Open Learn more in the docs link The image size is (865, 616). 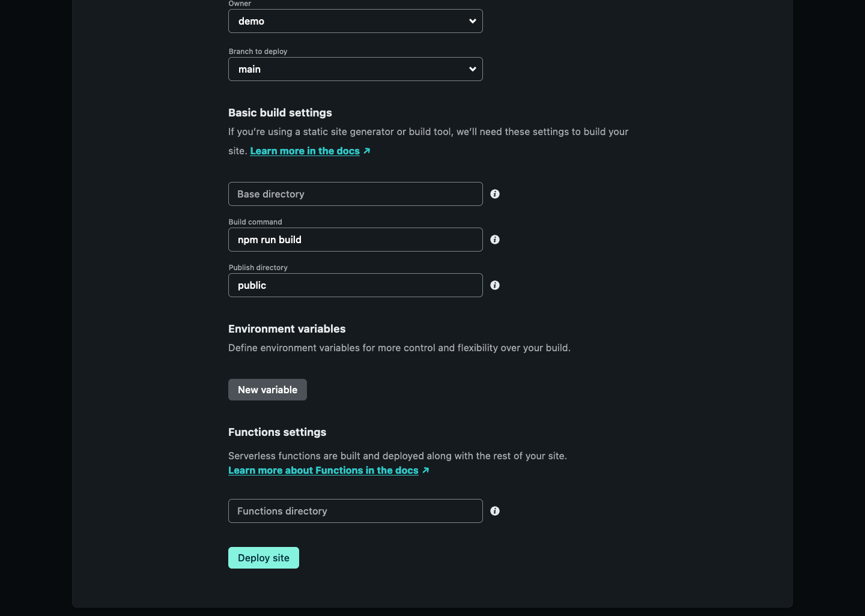305,151
